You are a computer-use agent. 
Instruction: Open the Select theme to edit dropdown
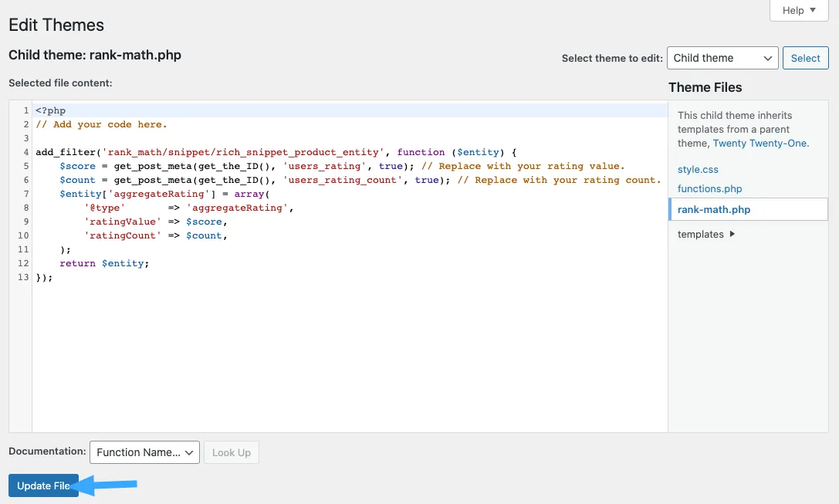(x=722, y=58)
